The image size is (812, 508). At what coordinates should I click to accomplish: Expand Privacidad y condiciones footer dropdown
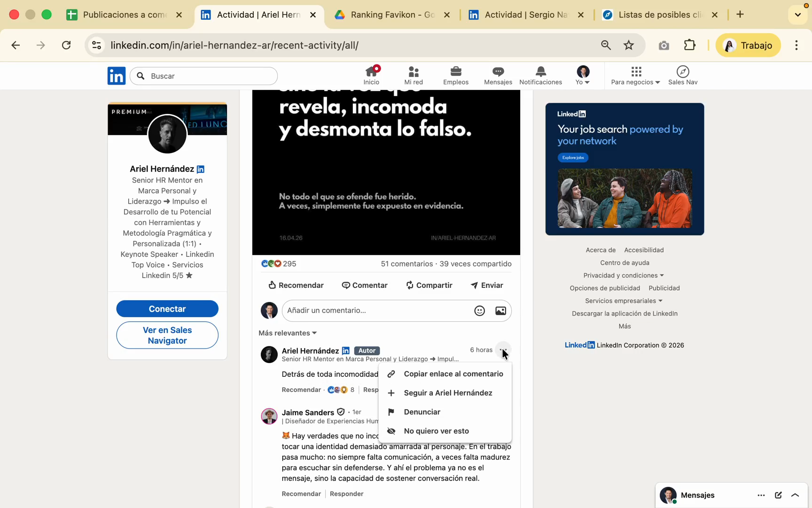[x=624, y=275]
